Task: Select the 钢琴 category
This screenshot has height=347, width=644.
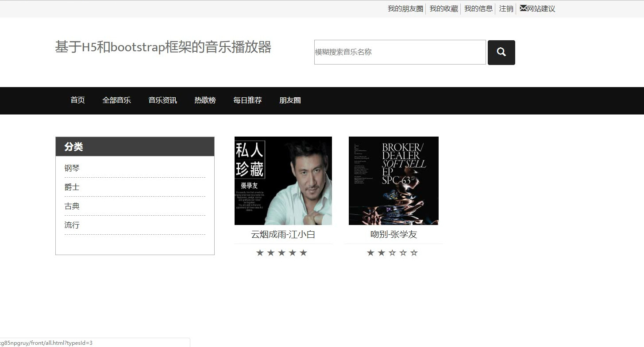Action: tap(72, 168)
